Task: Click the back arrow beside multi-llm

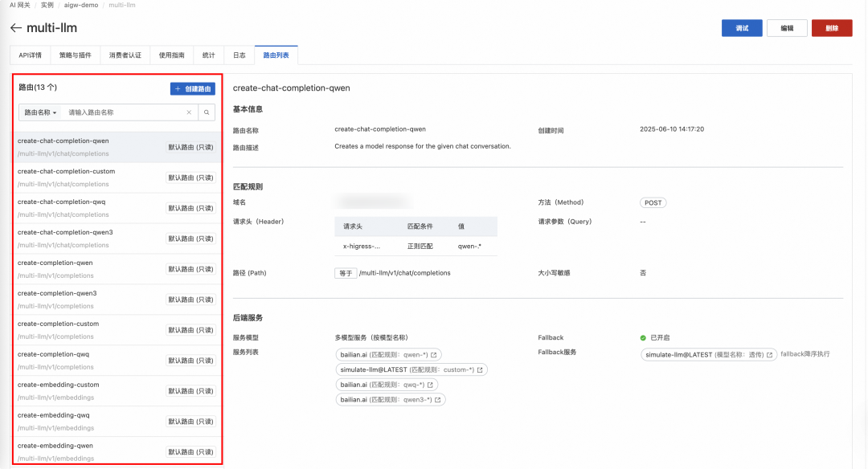Action: click(x=15, y=28)
